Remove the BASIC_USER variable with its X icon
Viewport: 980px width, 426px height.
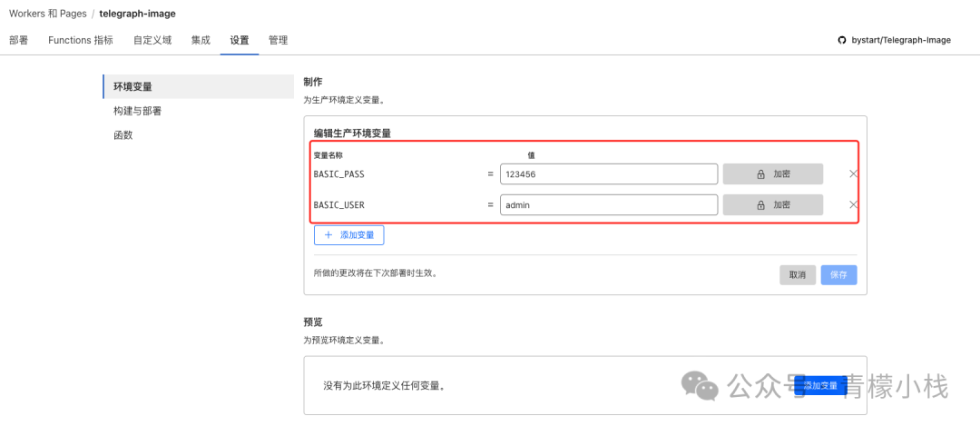(853, 204)
